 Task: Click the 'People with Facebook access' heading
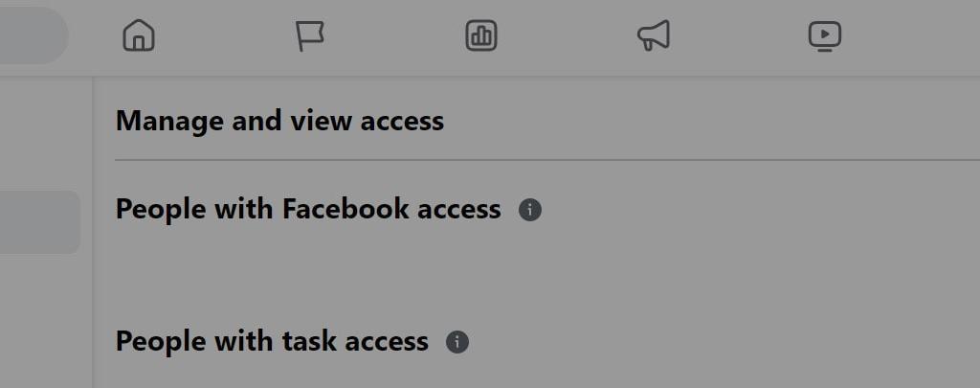click(x=308, y=209)
